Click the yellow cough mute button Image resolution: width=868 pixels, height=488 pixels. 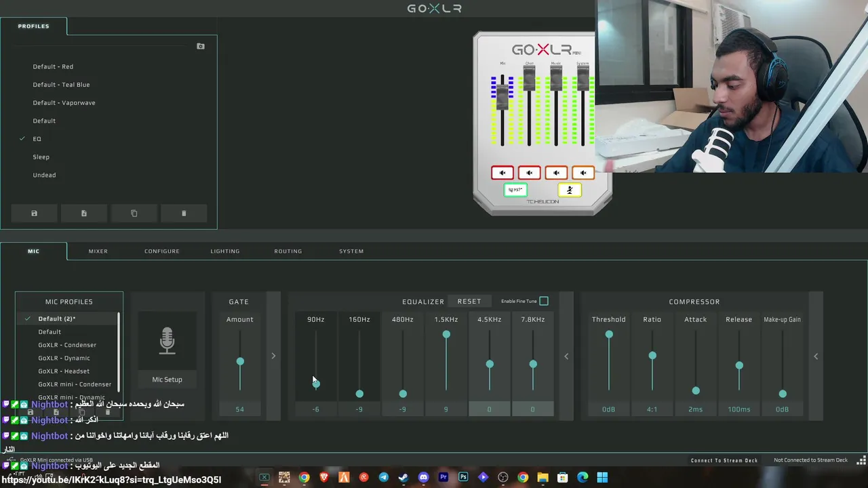(x=569, y=190)
